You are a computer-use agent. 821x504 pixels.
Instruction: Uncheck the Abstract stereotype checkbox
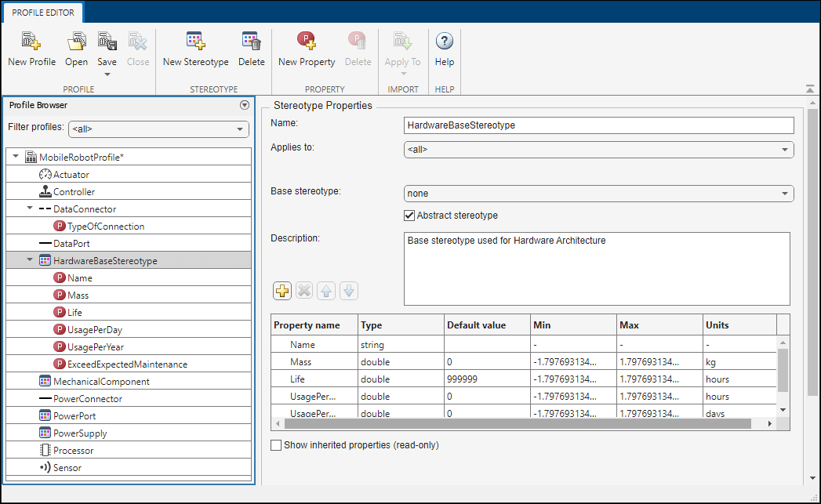click(409, 215)
